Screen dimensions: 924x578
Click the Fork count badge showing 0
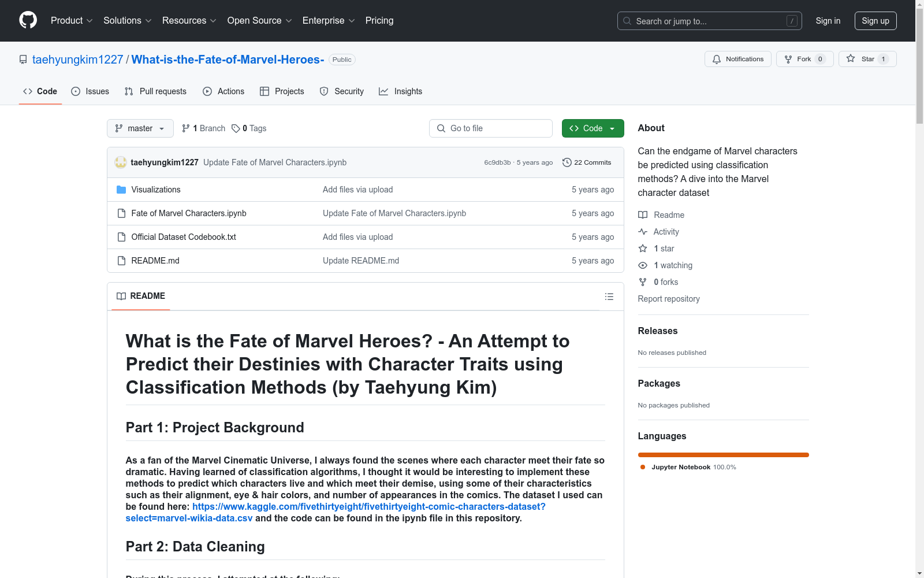pyautogui.click(x=820, y=59)
